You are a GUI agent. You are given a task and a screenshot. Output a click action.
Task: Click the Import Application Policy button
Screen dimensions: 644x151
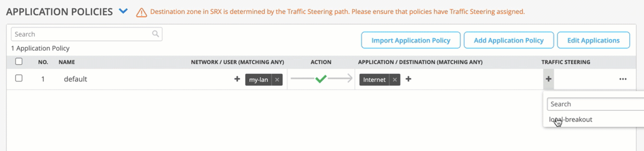[411, 40]
